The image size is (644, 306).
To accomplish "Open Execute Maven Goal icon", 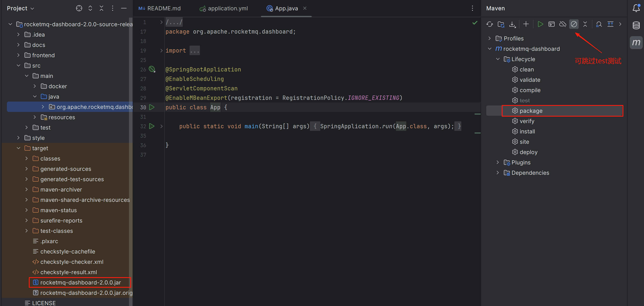I will (552, 24).
